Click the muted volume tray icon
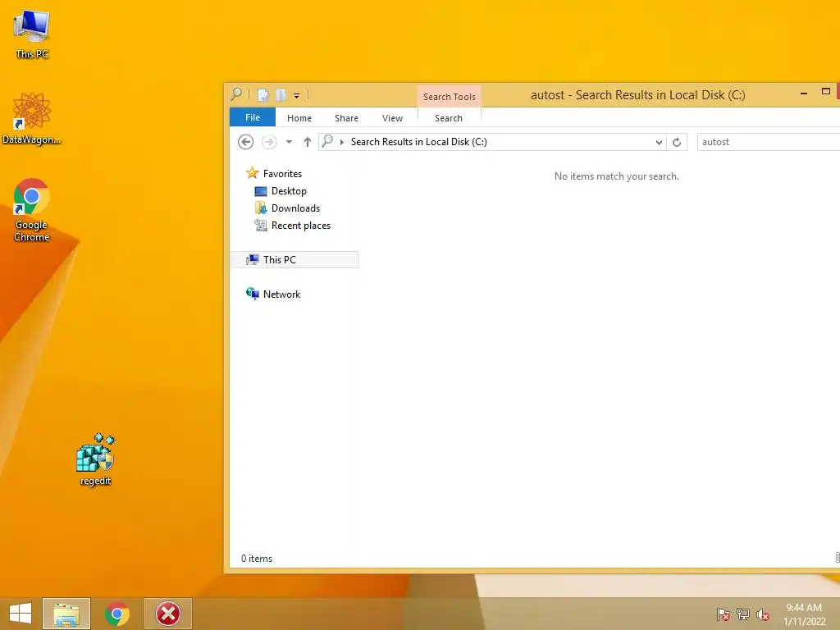Screen dimensions: 840x630 (x=762, y=614)
